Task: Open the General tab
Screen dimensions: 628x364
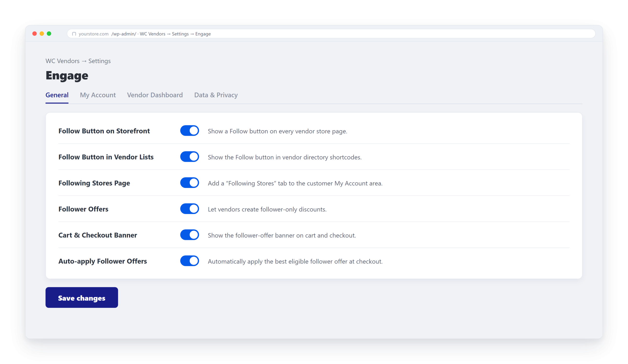Action: 57,95
